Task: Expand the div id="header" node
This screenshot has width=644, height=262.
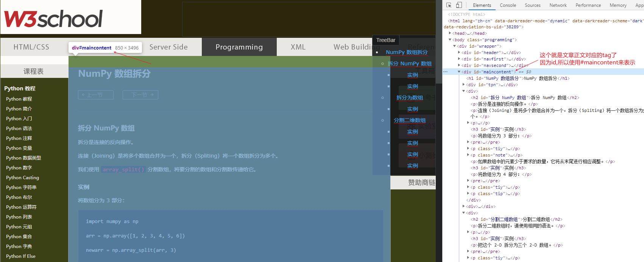Action: point(459,53)
